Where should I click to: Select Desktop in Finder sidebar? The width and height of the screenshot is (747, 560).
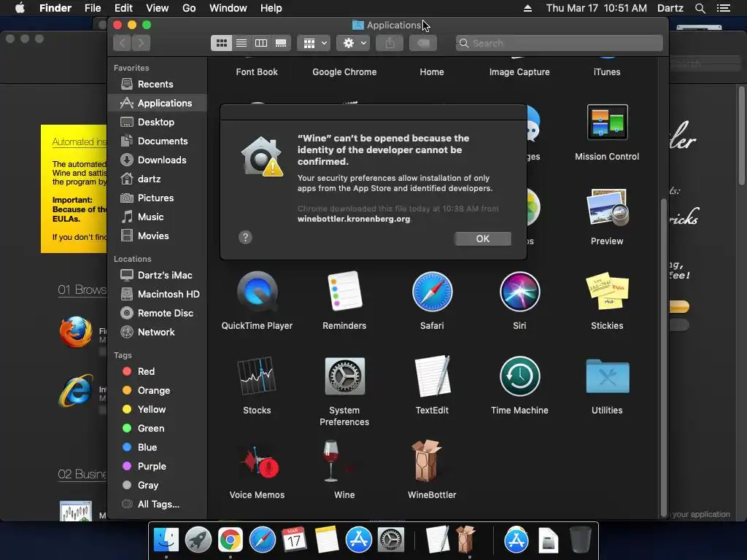point(158,122)
